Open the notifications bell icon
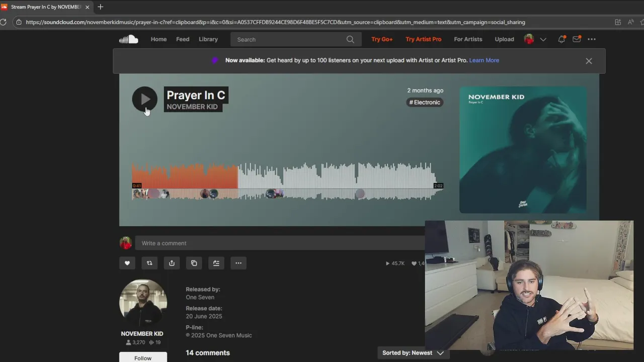The width and height of the screenshot is (644, 362). 561,39
